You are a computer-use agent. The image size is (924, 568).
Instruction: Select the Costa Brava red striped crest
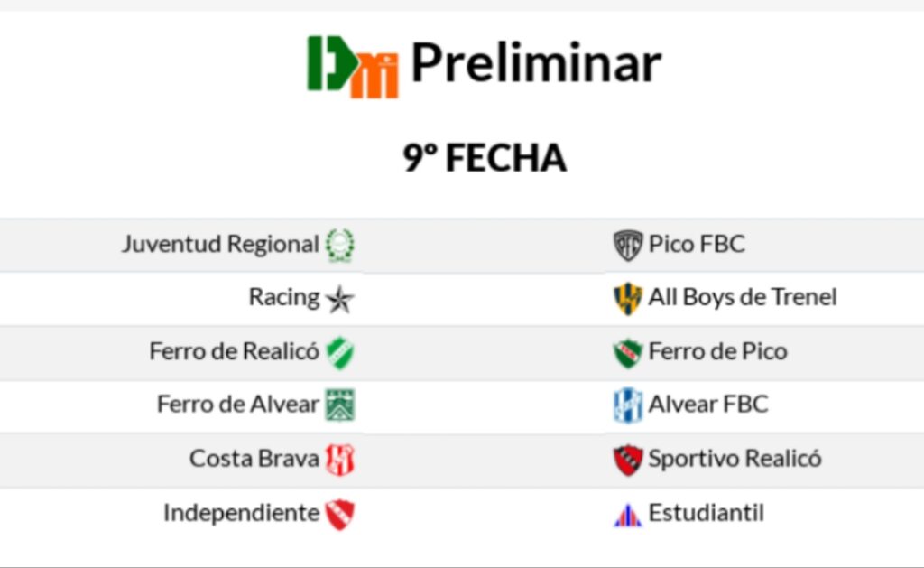(340, 460)
